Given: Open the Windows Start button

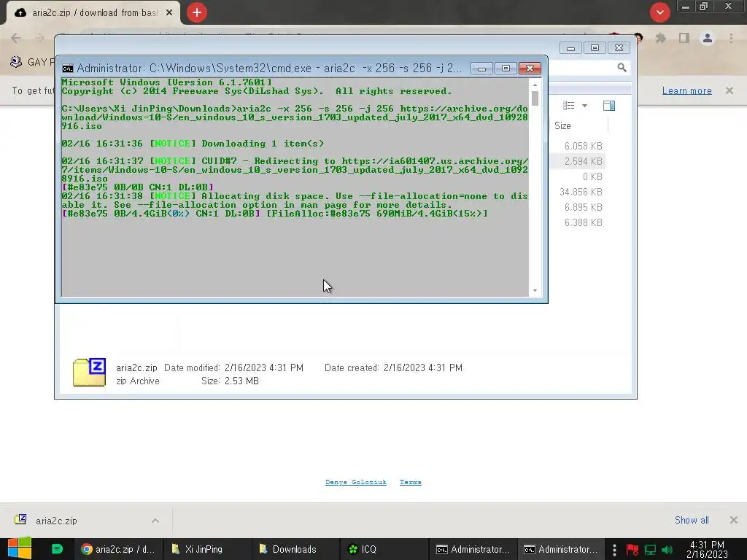Looking at the screenshot, I should point(20,549).
